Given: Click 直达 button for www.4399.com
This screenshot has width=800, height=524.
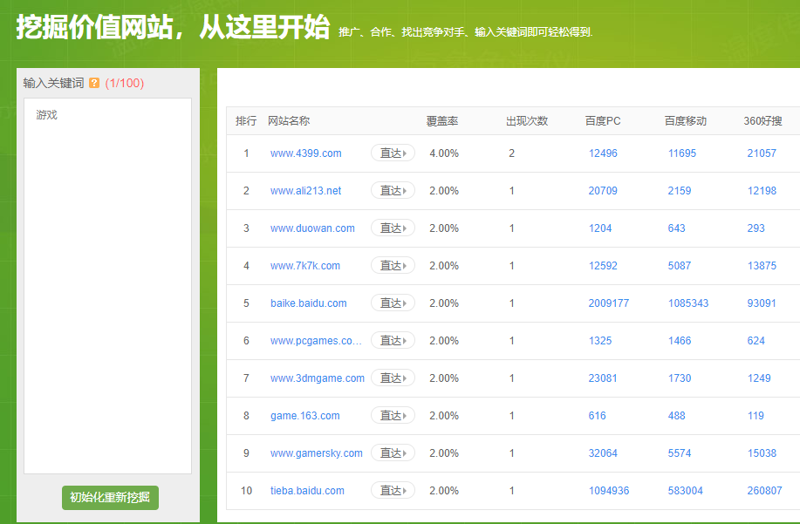Looking at the screenshot, I should 393,153.
